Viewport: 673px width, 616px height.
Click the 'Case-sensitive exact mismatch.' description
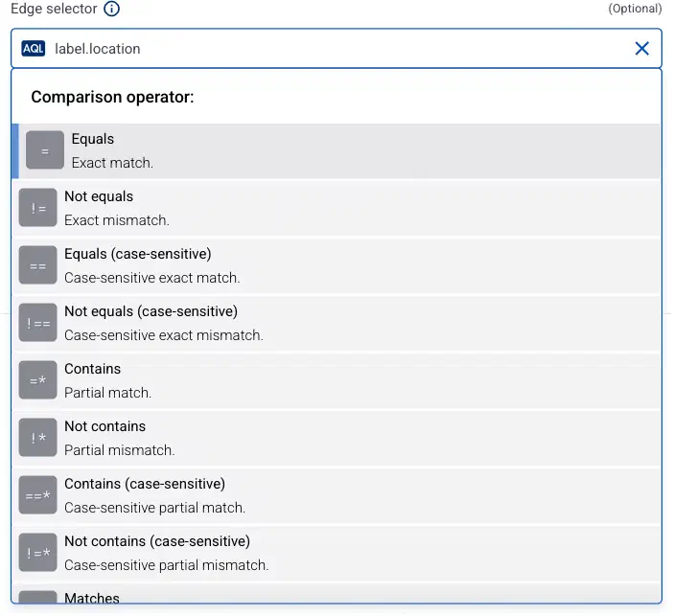(x=164, y=335)
